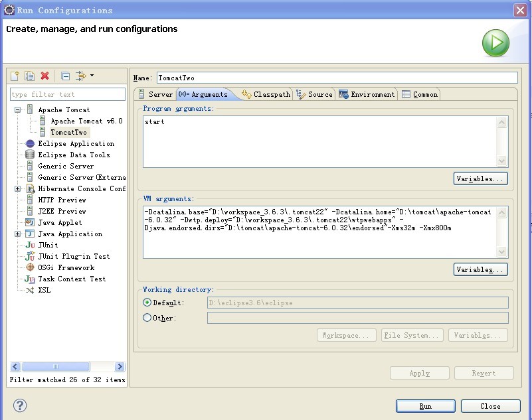This screenshot has width=532, height=420.
Task: Select Apache Tomcat v6.0 configuration
Action: 86,121
